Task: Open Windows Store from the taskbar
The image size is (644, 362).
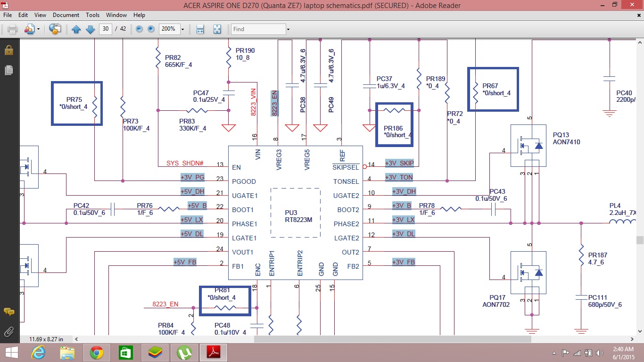Action: 125,352
